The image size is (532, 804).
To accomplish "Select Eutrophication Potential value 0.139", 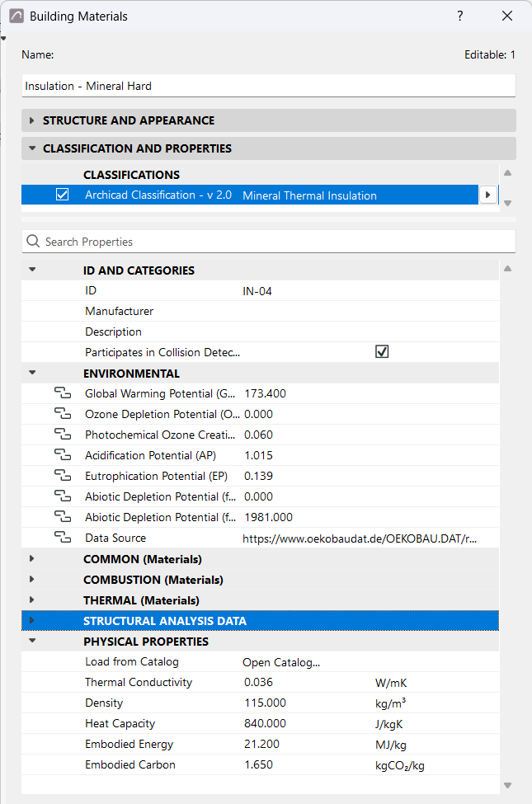I will tap(258, 476).
